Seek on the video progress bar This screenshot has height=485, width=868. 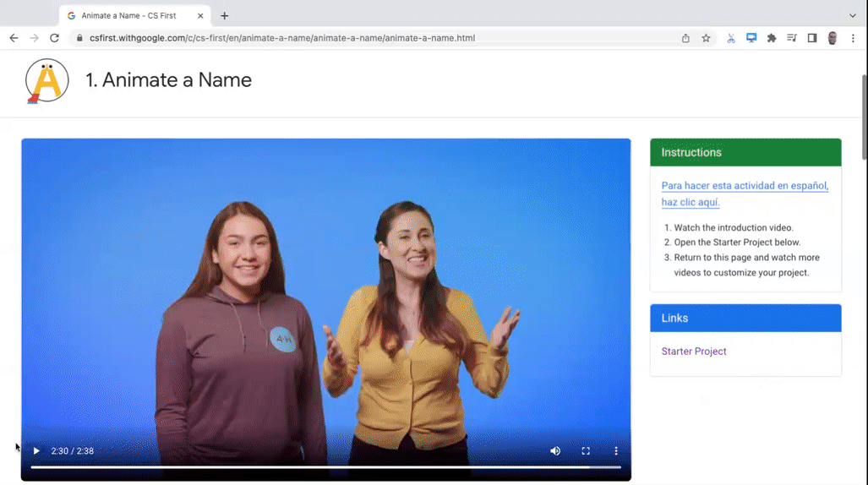tap(325, 467)
